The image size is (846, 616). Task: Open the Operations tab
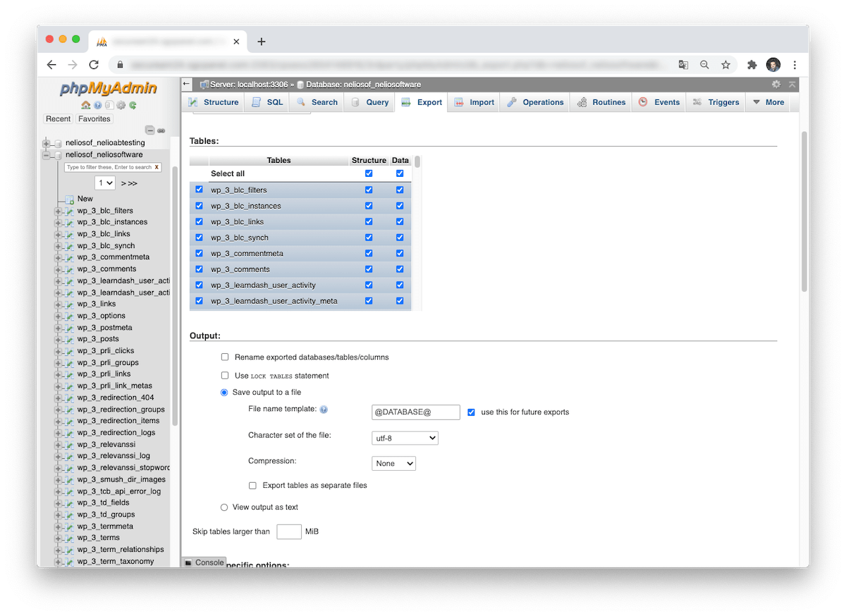(x=535, y=102)
